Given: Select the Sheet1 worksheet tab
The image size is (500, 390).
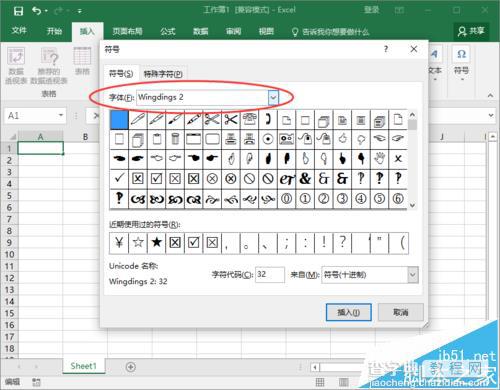Looking at the screenshot, I should coord(84,366).
